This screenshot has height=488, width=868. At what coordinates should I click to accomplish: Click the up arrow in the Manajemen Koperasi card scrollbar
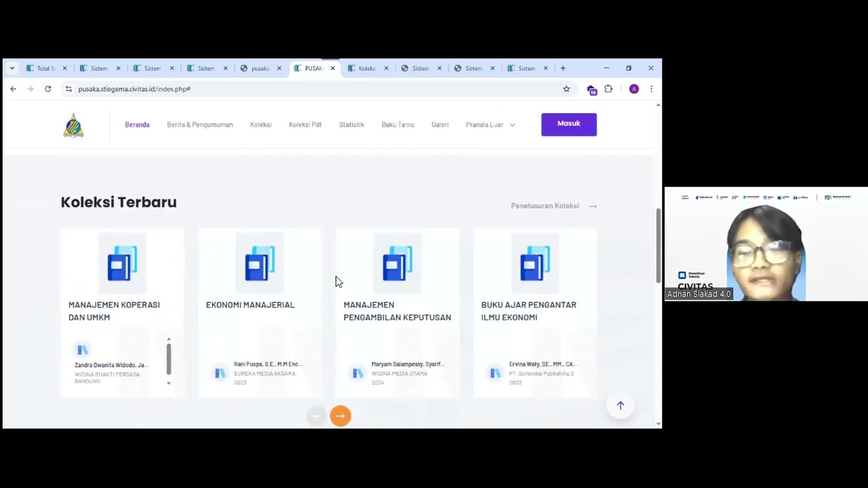pyautogui.click(x=169, y=339)
